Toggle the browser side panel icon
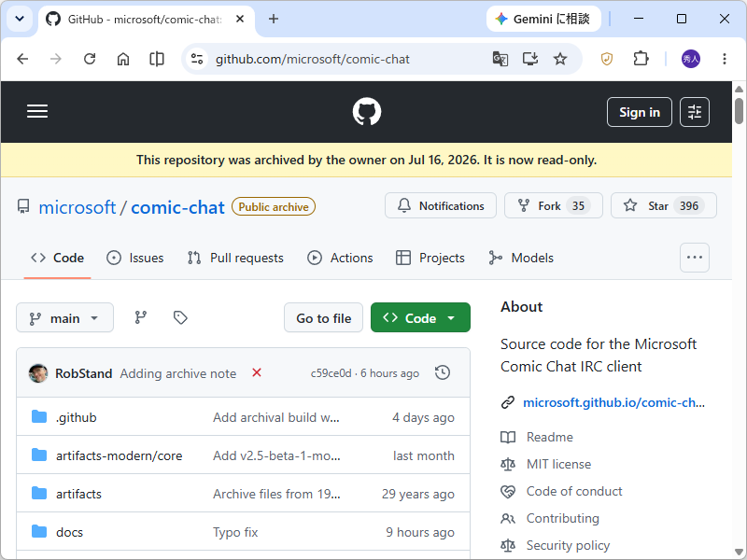747x560 pixels. pyautogui.click(x=156, y=59)
